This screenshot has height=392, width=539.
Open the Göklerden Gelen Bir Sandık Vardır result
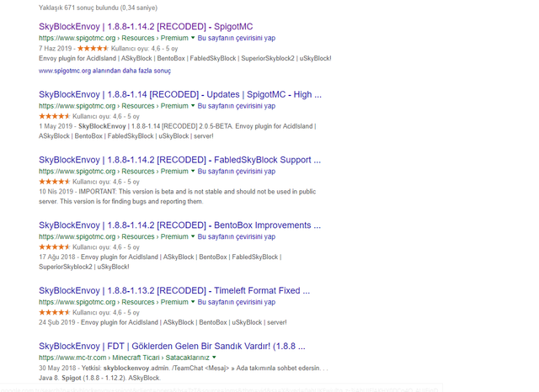172,346
